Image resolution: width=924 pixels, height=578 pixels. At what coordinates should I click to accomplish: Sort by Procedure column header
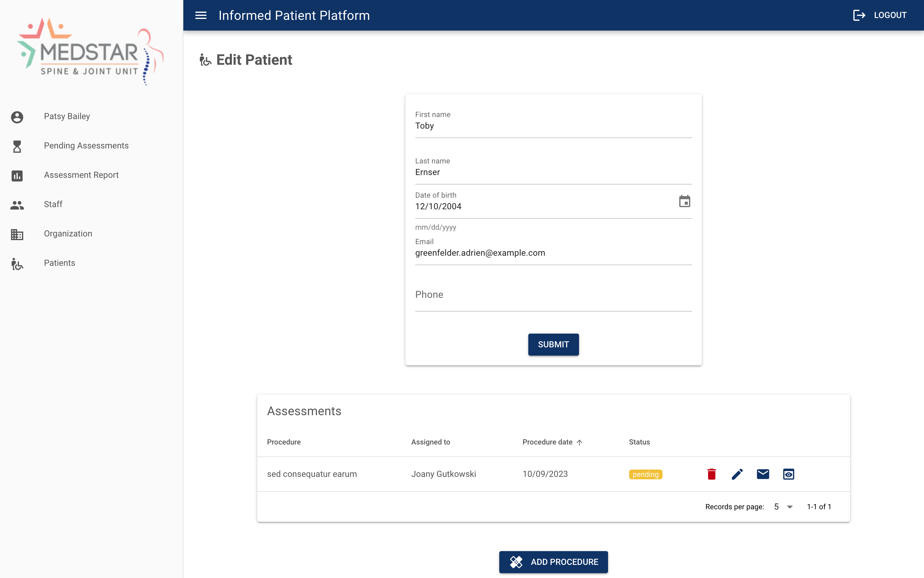(284, 442)
